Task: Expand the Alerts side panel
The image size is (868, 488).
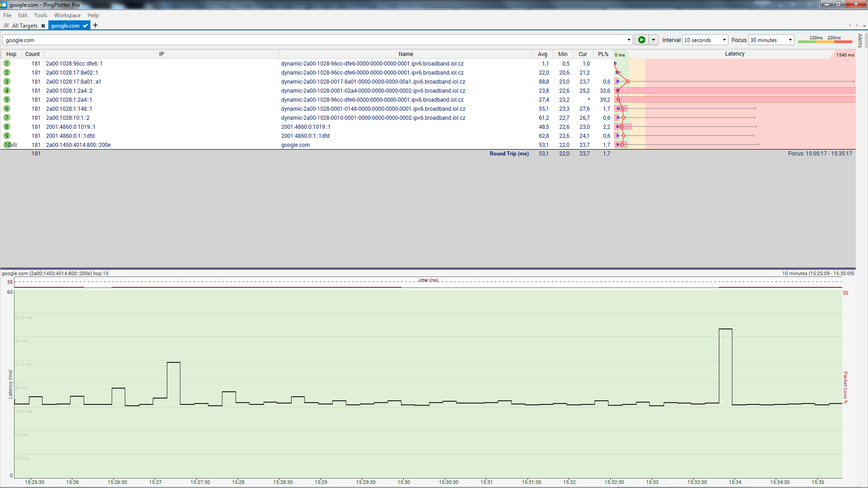Action: click(860, 41)
